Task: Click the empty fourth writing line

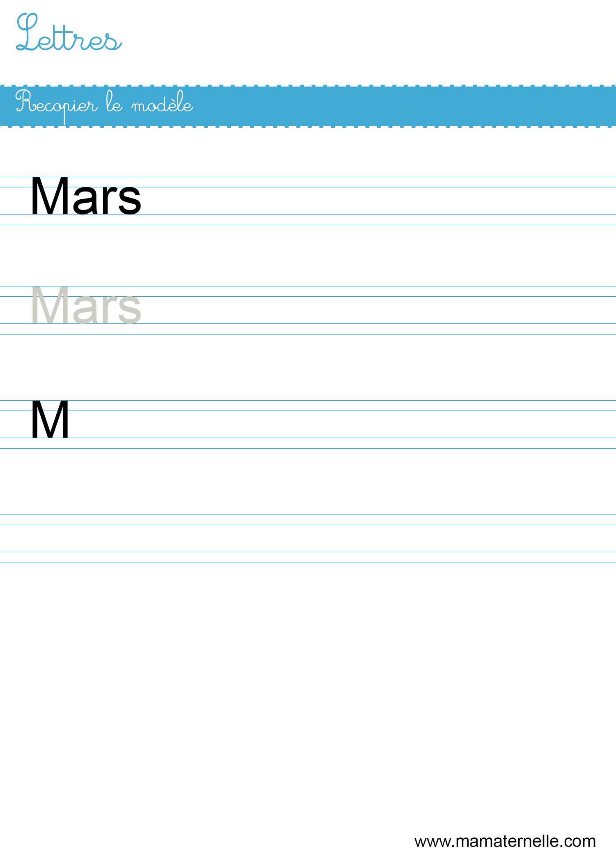Action: (x=308, y=538)
